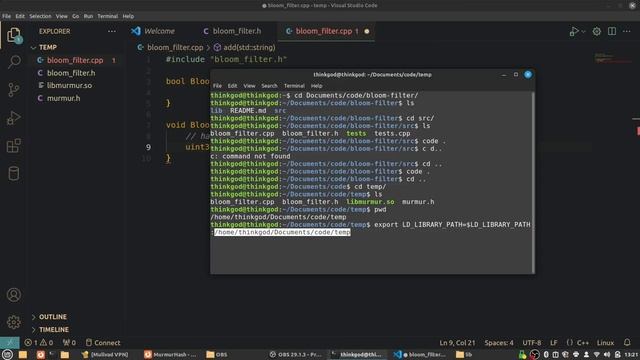640x360 pixels.
Task: Open the Explorer view in the activity bar
Action: pyautogui.click(x=14, y=35)
